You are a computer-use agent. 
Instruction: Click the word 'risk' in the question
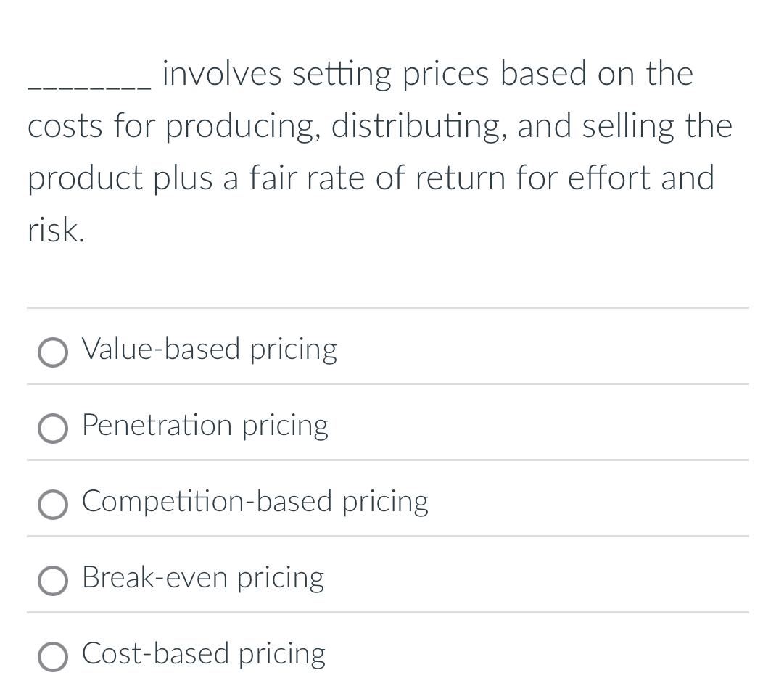(x=52, y=231)
